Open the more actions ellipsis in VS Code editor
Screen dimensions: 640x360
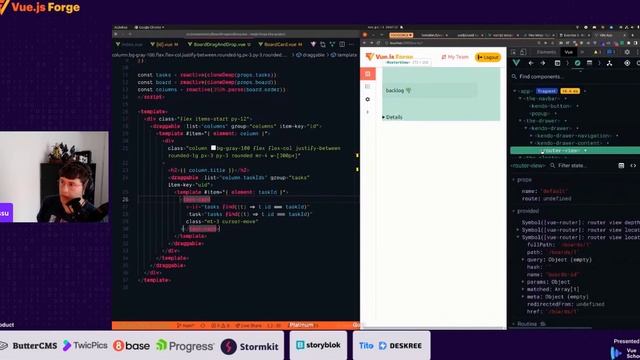[351, 44]
